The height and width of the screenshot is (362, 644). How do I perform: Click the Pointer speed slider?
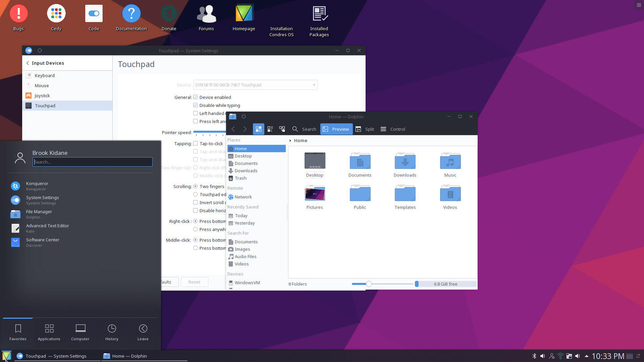pos(209,132)
